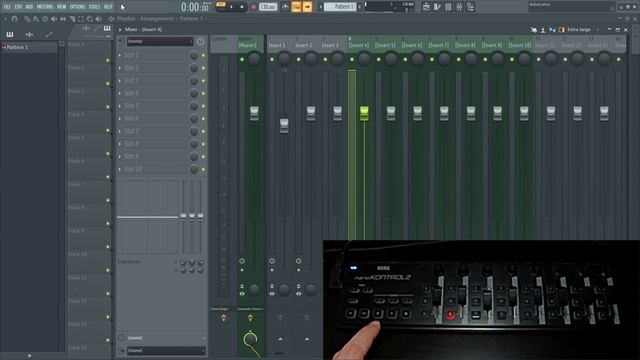Show automation clips in the picker panel
Image resolution: width=640 pixels, height=360 pixels.
click(49, 35)
